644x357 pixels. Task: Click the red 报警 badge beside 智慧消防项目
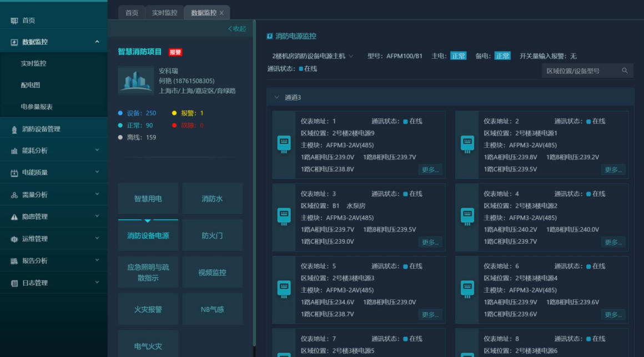(175, 52)
